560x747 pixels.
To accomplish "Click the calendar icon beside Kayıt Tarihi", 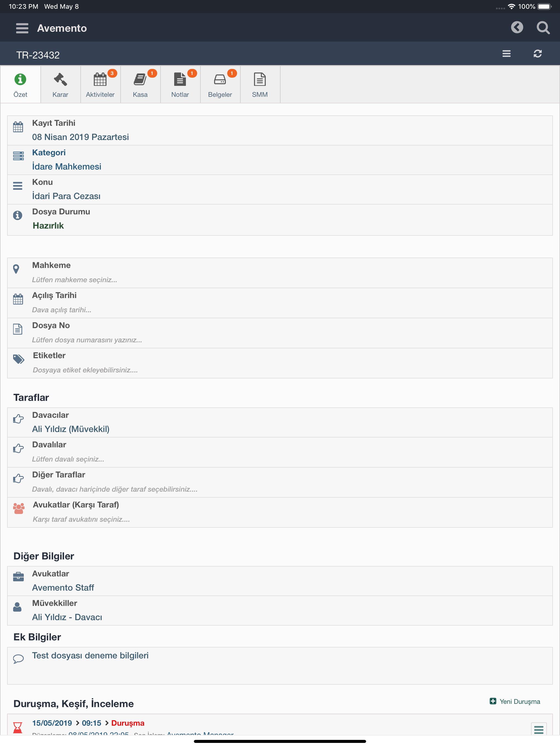I will 18,127.
